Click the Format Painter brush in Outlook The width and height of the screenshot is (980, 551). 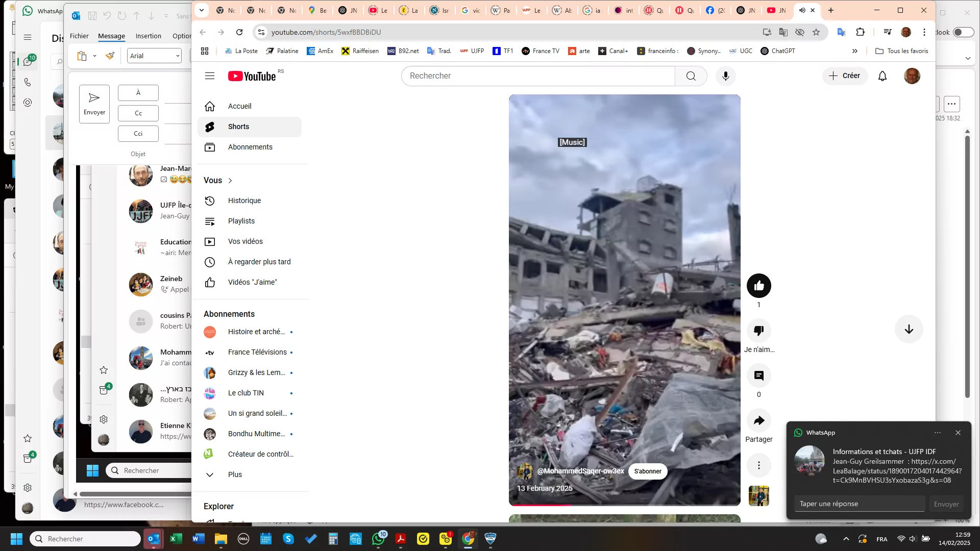[110, 56]
